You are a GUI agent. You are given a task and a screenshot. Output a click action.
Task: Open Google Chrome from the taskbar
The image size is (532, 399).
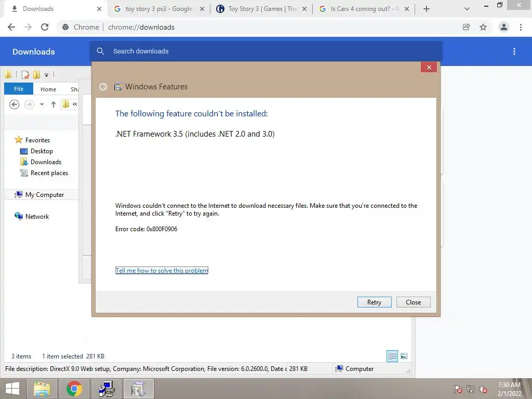[74, 389]
